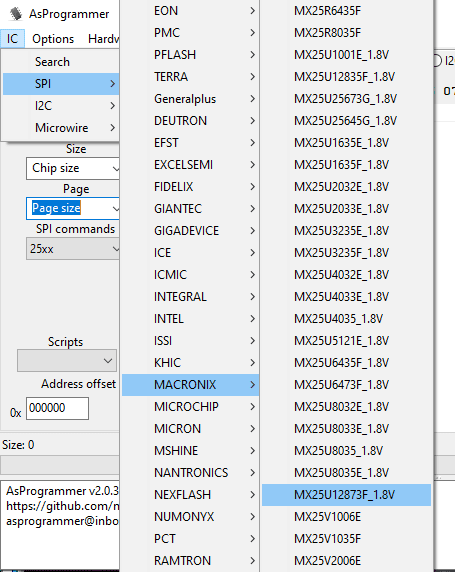Choose chip MX25U25673G_1.8V
This screenshot has width=455, height=572.
coord(346,98)
